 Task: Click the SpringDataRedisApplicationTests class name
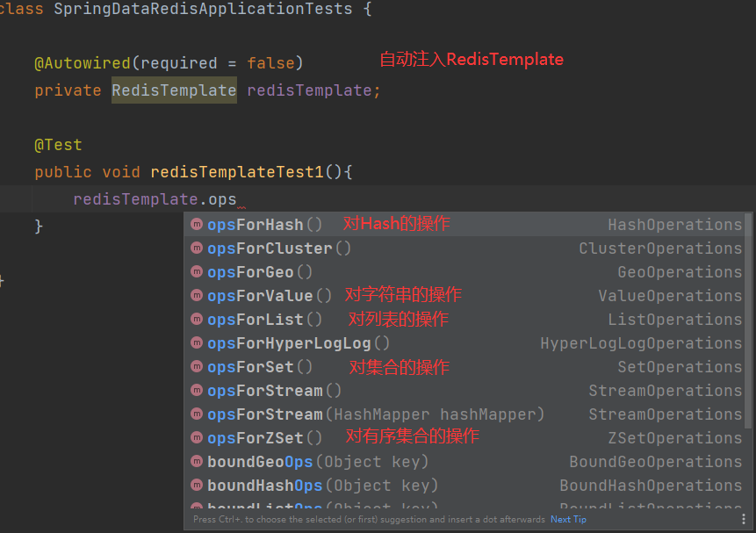click(203, 9)
